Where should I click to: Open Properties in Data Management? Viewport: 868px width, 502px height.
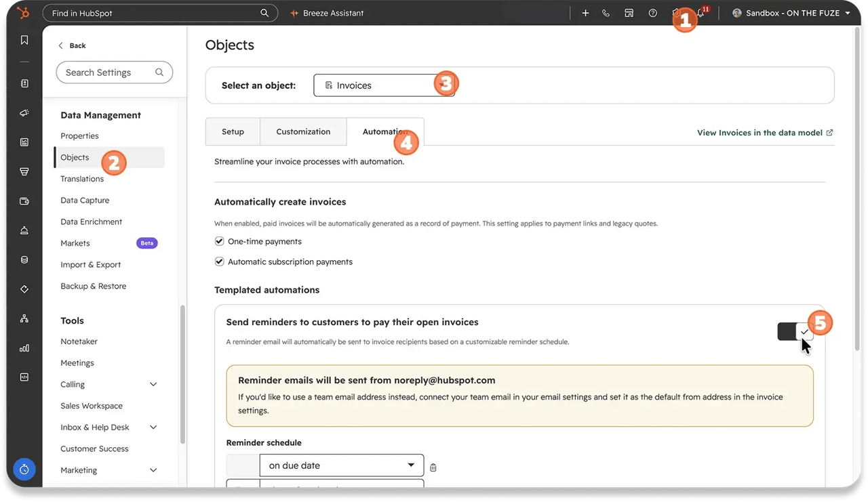[x=79, y=136]
